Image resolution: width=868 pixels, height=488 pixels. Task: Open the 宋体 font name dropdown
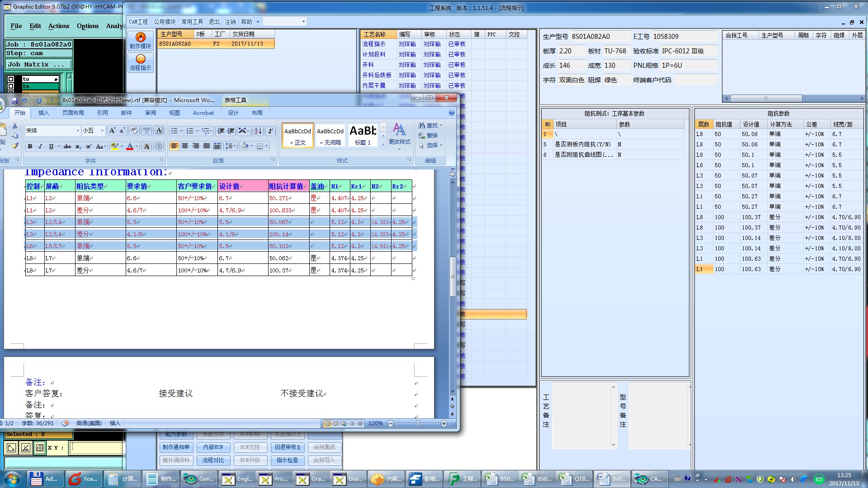(78, 131)
